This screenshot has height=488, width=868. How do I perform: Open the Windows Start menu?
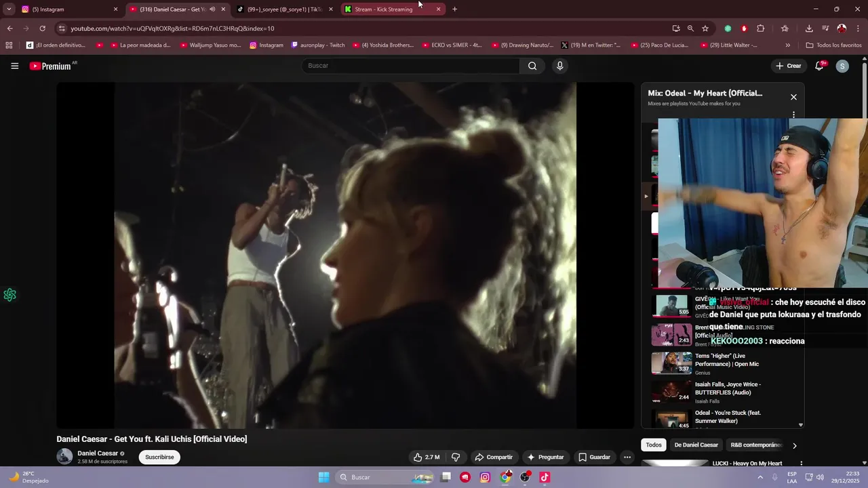click(x=323, y=477)
